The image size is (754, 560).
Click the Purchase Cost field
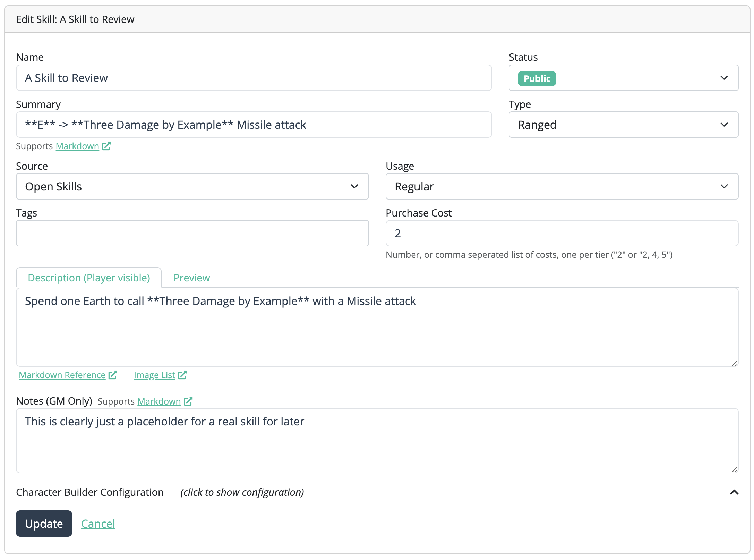(562, 234)
